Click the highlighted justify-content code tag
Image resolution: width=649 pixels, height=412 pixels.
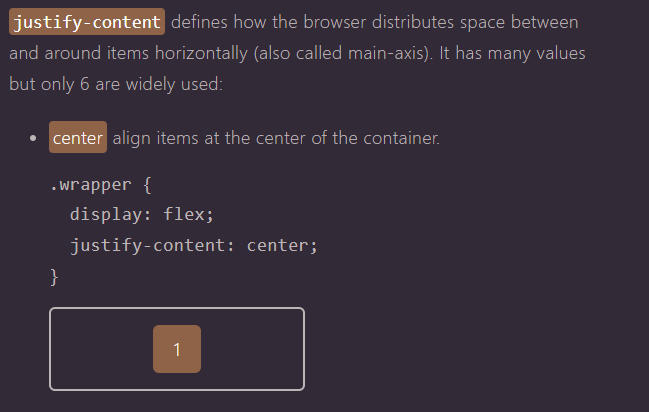pos(87,22)
